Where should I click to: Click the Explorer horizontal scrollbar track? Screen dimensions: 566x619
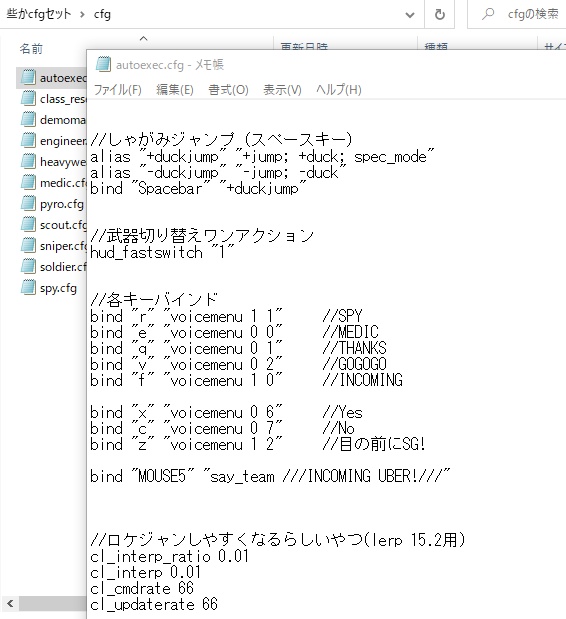coord(52,604)
